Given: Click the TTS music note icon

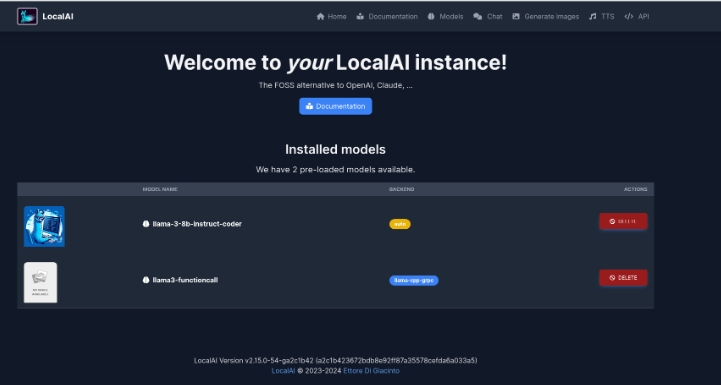Looking at the screenshot, I should [593, 17].
